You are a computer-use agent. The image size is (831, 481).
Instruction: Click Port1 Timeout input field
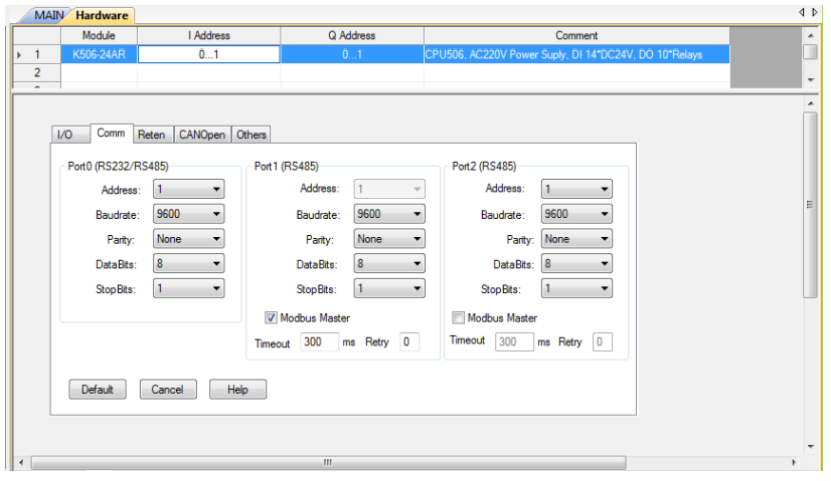(x=319, y=342)
